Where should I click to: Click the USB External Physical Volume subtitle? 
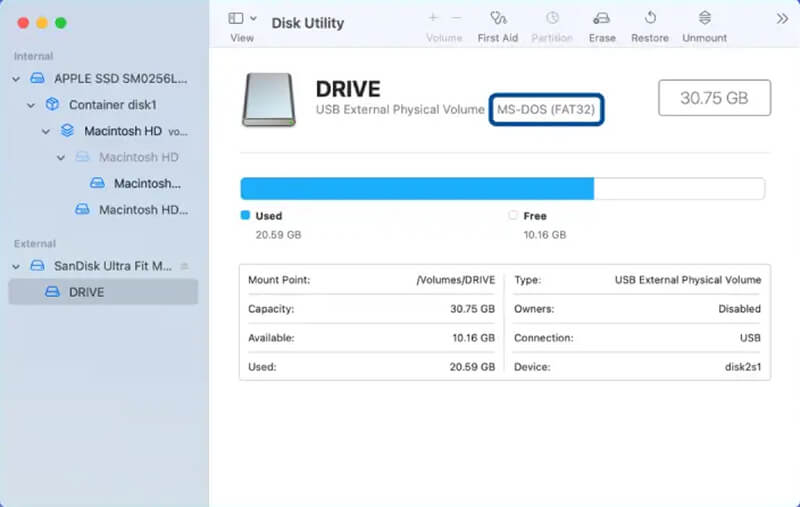click(x=400, y=109)
